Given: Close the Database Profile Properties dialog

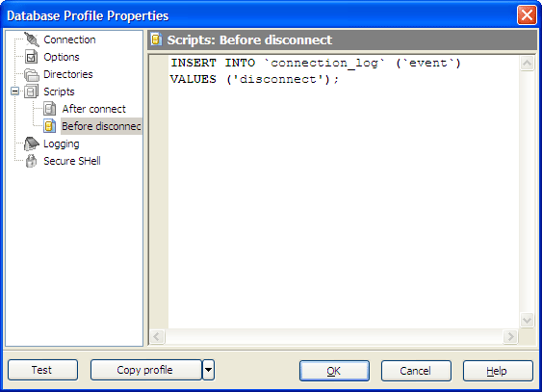Looking at the screenshot, I should (527, 15).
